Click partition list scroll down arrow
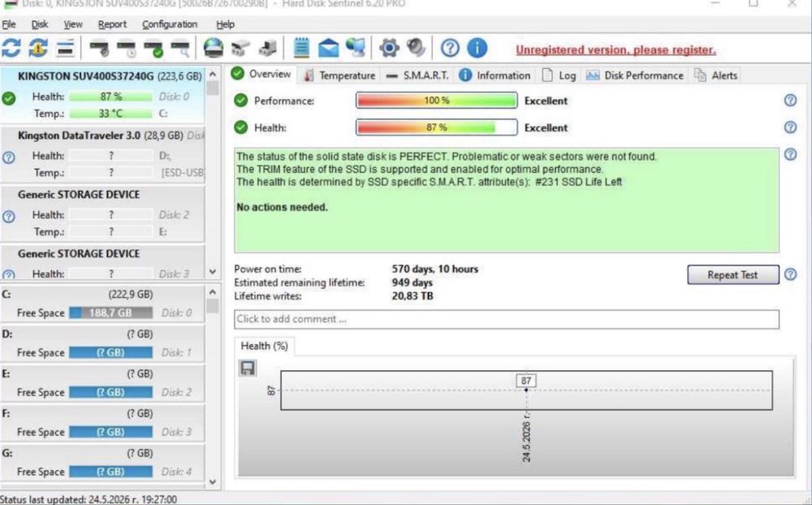Viewport: 812px width, 505px height. [213, 481]
